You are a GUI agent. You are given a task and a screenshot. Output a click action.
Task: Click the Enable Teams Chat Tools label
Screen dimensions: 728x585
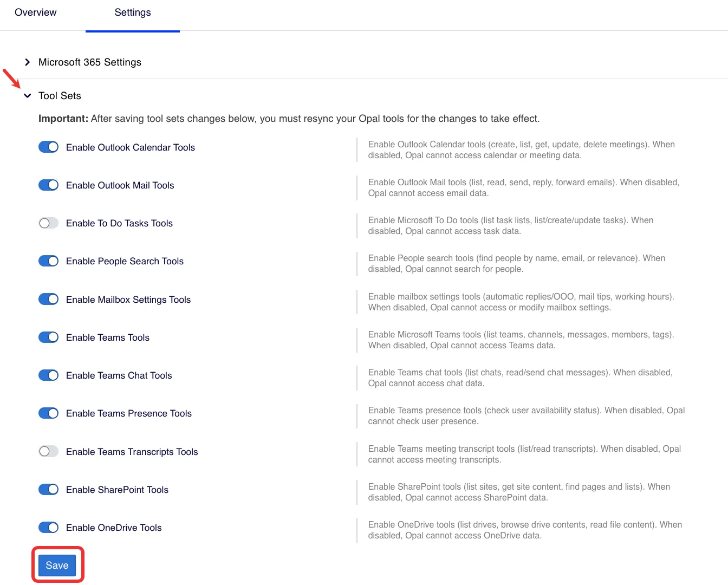point(119,375)
